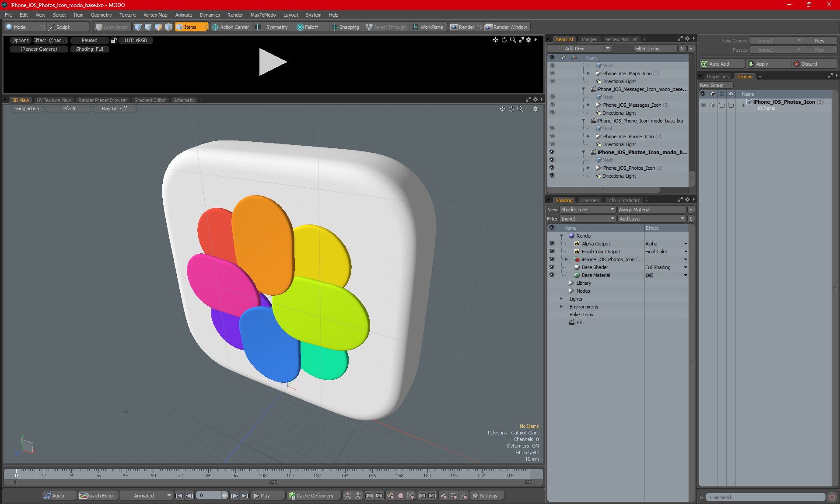The width and height of the screenshot is (840, 504).
Task: Click Auto Add button
Action: click(x=721, y=64)
